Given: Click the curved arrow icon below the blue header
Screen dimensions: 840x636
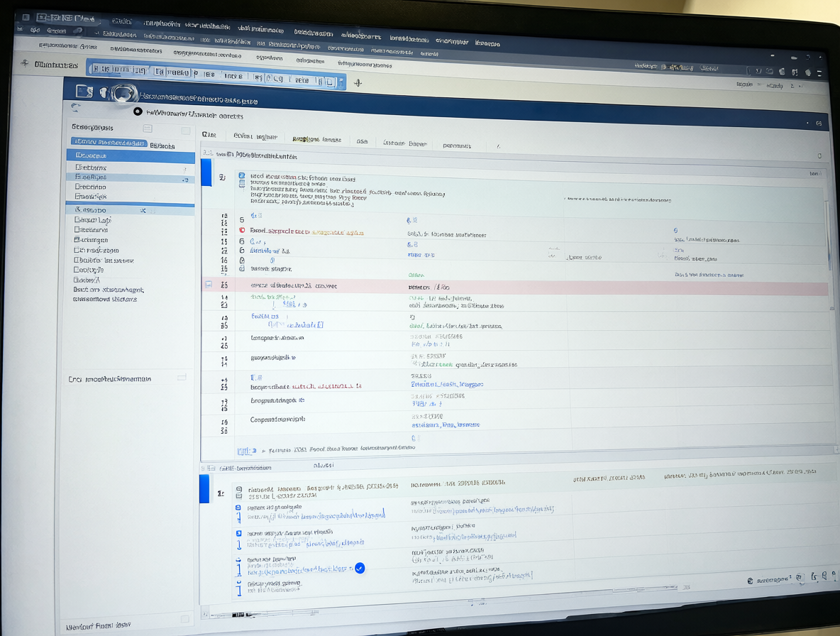Looking at the screenshot, I should [x=75, y=107].
